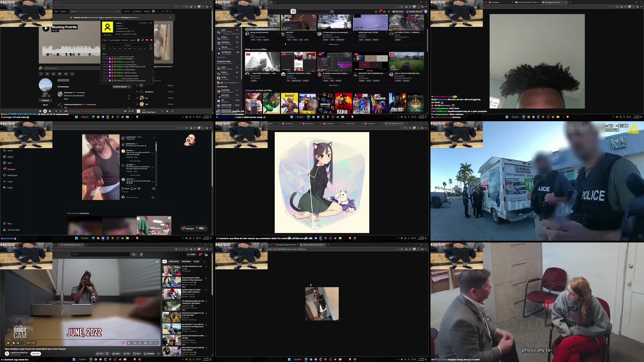Like the Blushing Prod Me track
This screenshot has height=362, width=644.
click(x=41, y=74)
